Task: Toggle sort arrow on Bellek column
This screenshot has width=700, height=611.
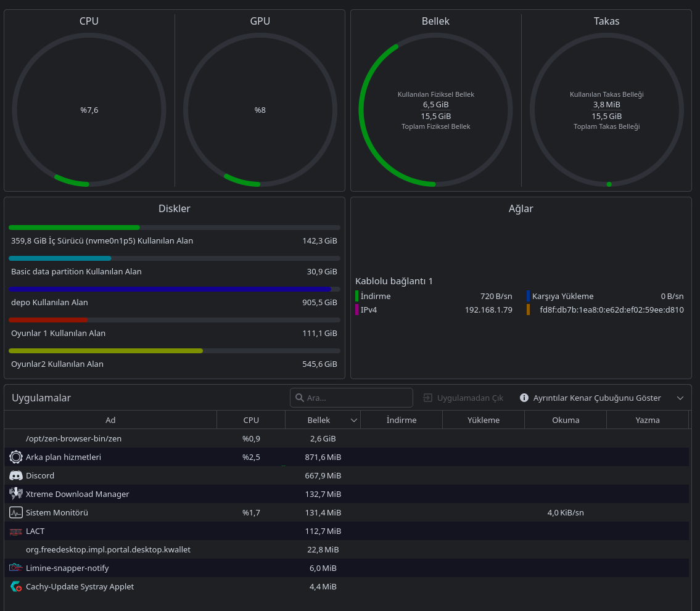Action: pos(354,420)
